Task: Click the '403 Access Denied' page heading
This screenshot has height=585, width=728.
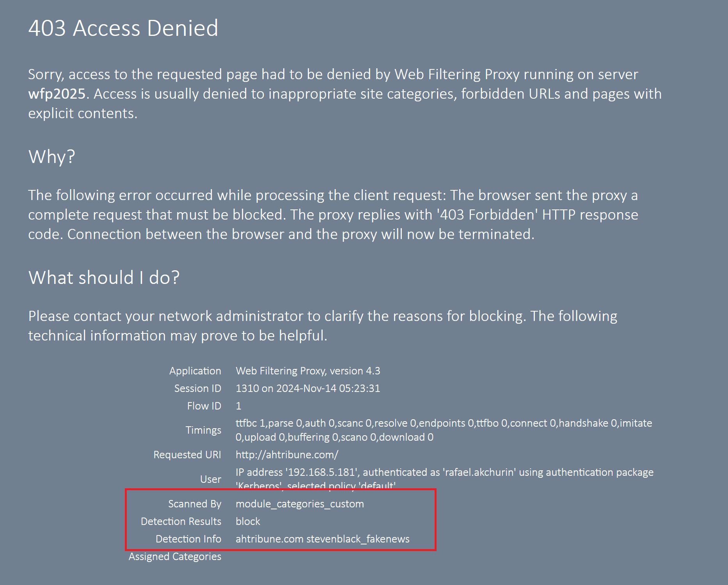Action: (123, 28)
